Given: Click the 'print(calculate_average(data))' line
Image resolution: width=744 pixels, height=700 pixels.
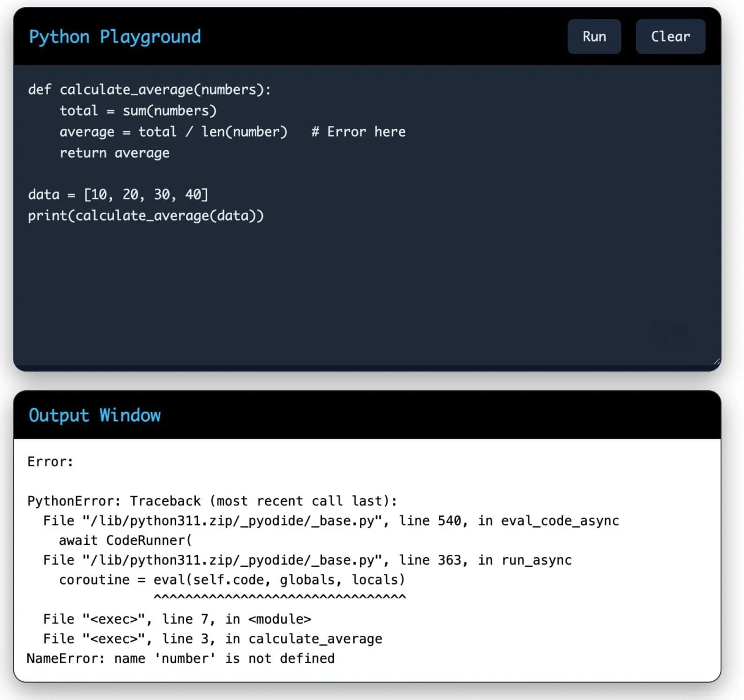Looking at the screenshot, I should point(146,216).
